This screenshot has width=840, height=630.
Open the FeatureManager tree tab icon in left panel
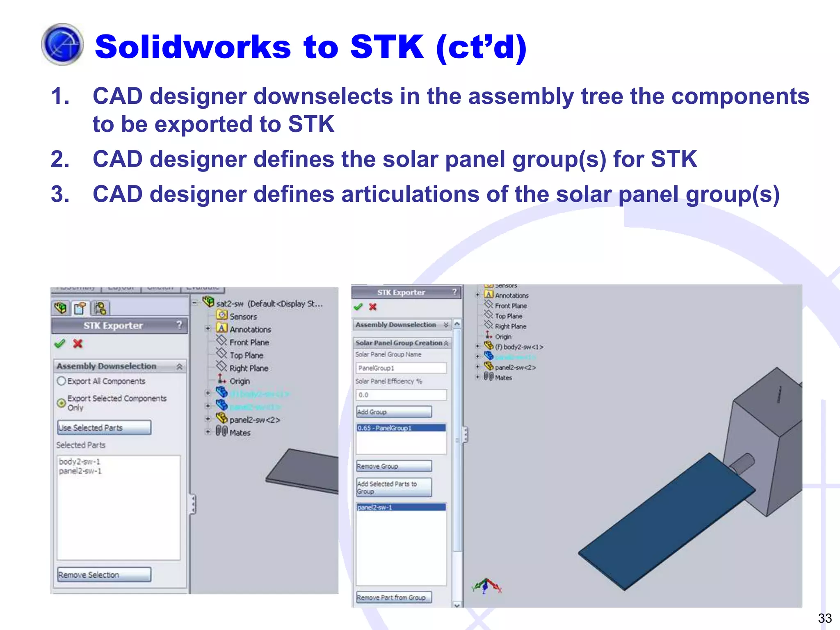coord(60,308)
